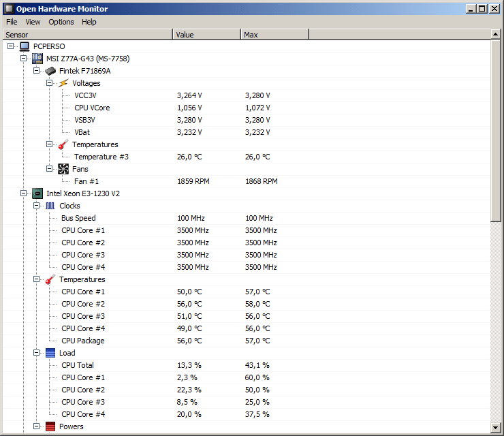The image size is (504, 436).
Task: Click the Fans fan icon
Action: 63,169
